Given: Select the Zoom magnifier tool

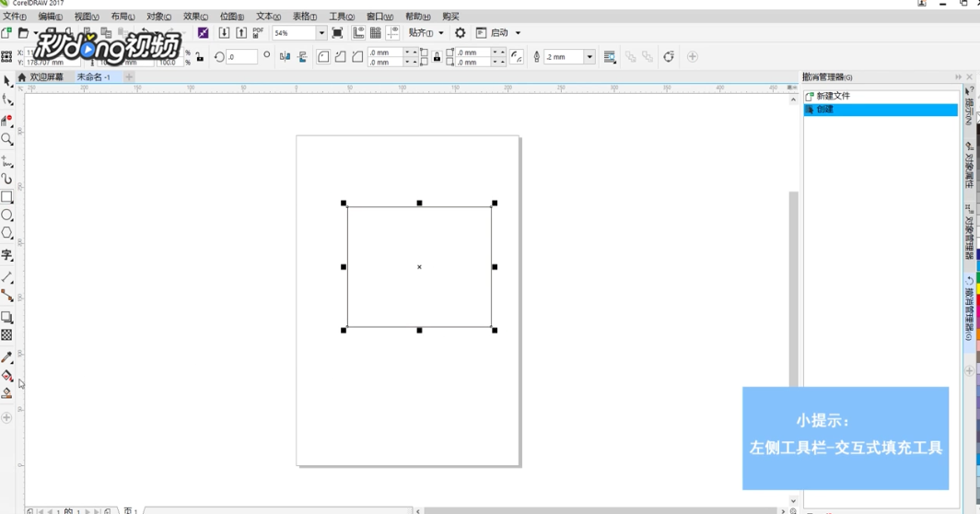Looking at the screenshot, I should pyautogui.click(x=6, y=139).
